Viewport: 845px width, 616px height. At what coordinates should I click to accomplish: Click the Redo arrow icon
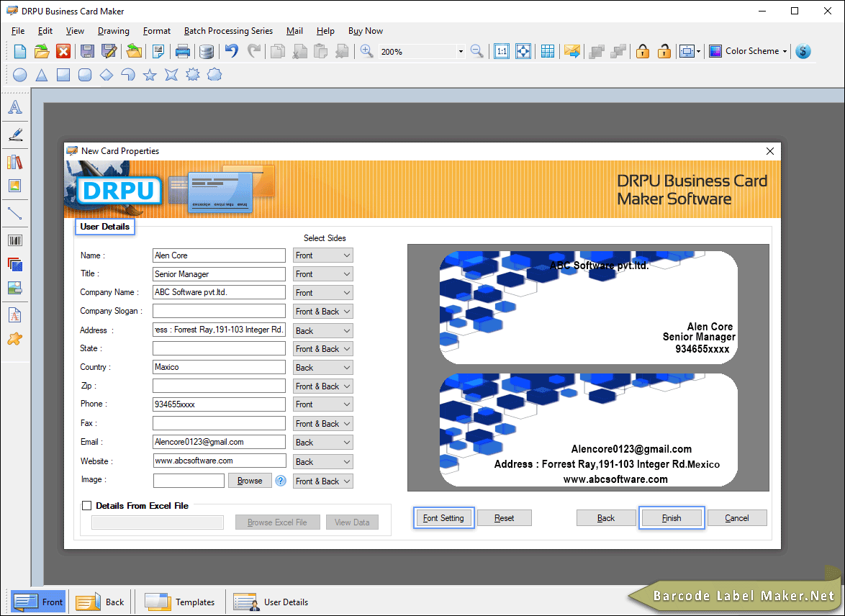[x=254, y=51]
